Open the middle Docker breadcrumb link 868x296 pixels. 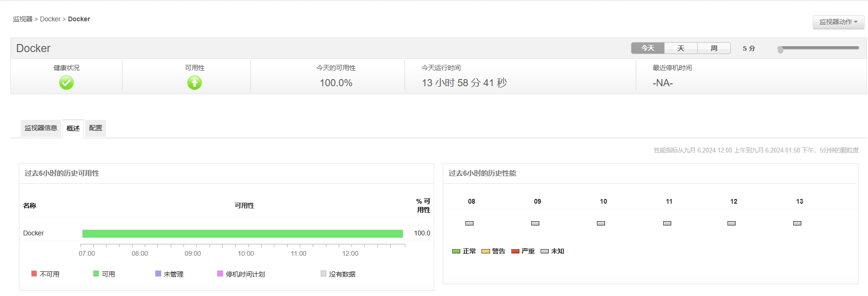pyautogui.click(x=50, y=19)
